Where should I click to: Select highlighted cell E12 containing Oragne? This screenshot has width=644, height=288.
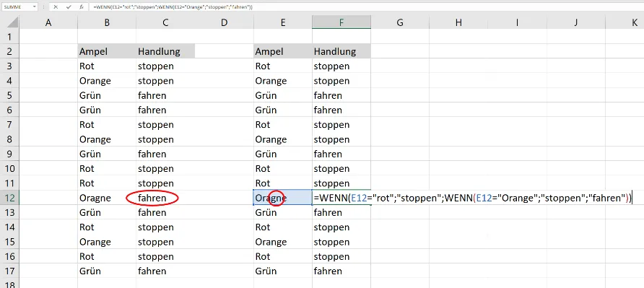283,198
